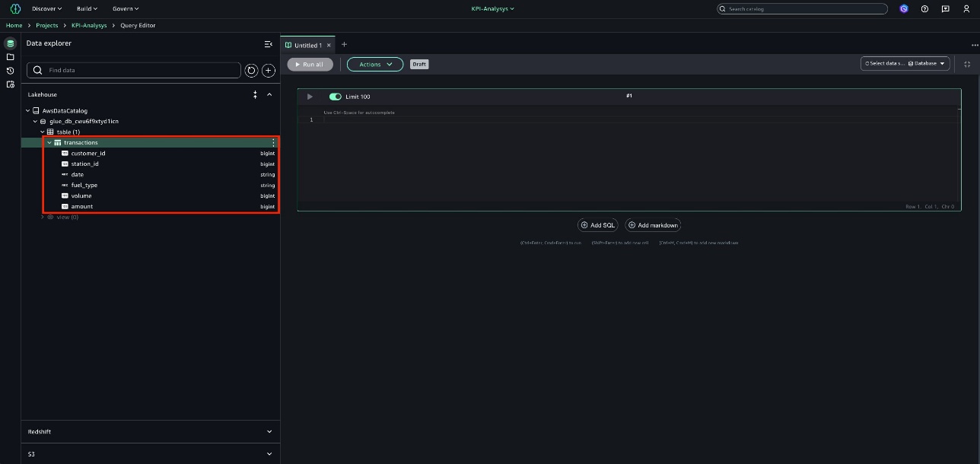Go to KPI-Analysys breadcrumb link
The width and height of the screenshot is (980, 464).
[x=89, y=26]
